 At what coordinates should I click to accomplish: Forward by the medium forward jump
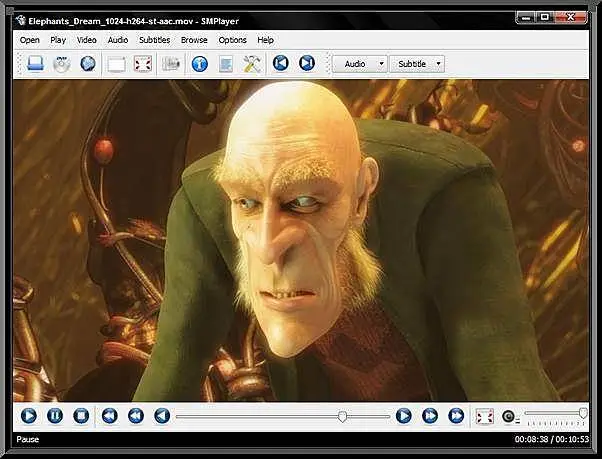pos(430,416)
